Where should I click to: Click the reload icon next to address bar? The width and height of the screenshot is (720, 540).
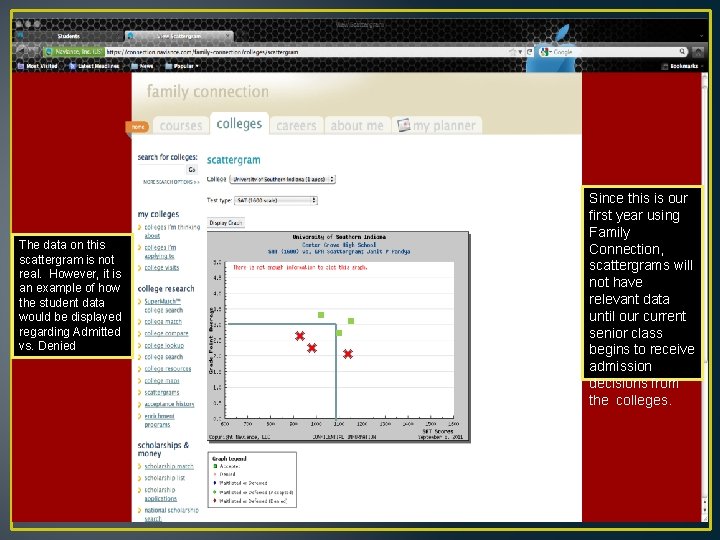point(529,52)
